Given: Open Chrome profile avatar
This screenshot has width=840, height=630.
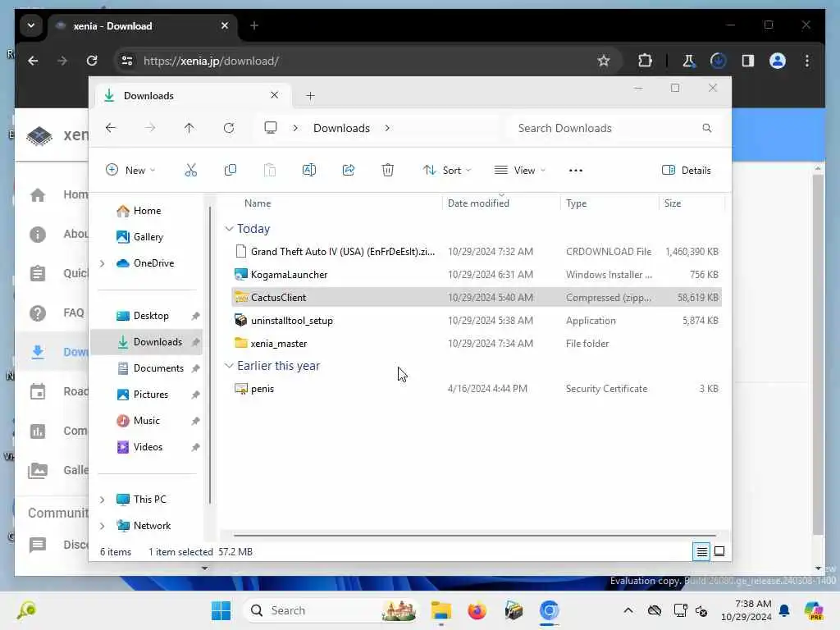Looking at the screenshot, I should 778,61.
